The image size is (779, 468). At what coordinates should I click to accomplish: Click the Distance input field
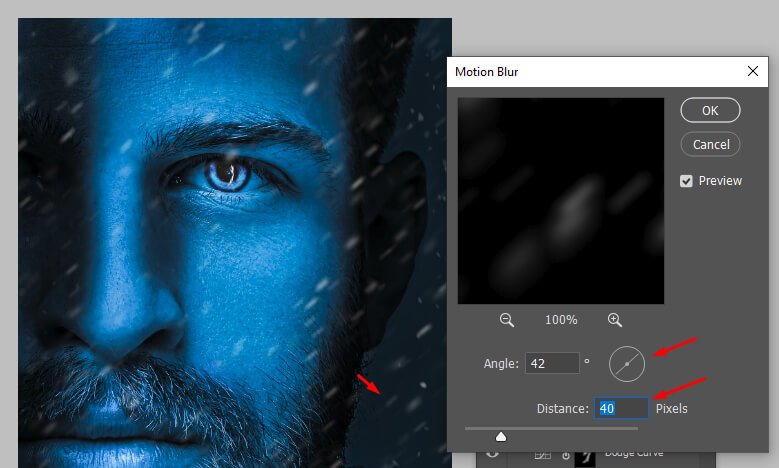622,408
